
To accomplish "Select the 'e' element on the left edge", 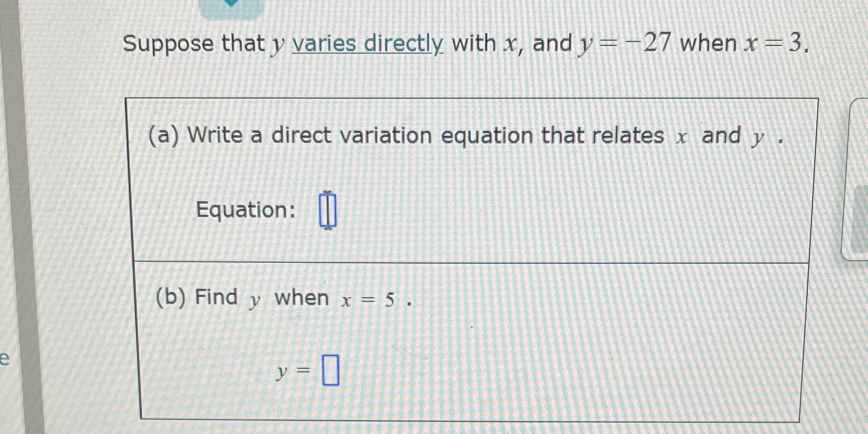I will pyautogui.click(x=4, y=358).
